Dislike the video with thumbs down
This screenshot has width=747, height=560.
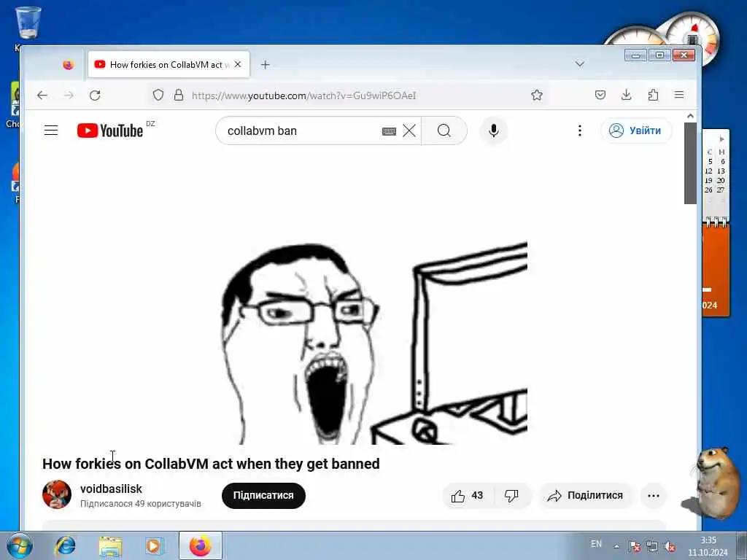coord(512,496)
